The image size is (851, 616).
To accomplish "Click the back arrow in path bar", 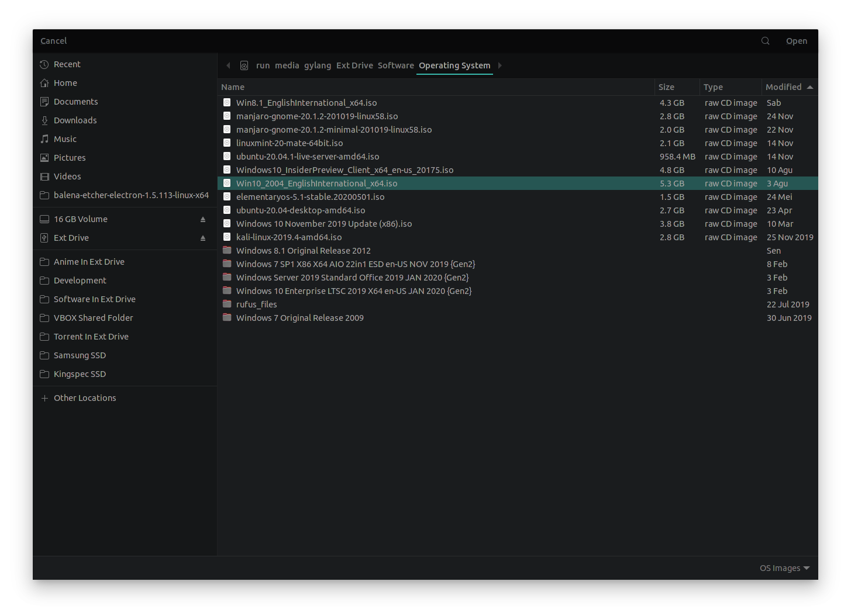I will [228, 65].
